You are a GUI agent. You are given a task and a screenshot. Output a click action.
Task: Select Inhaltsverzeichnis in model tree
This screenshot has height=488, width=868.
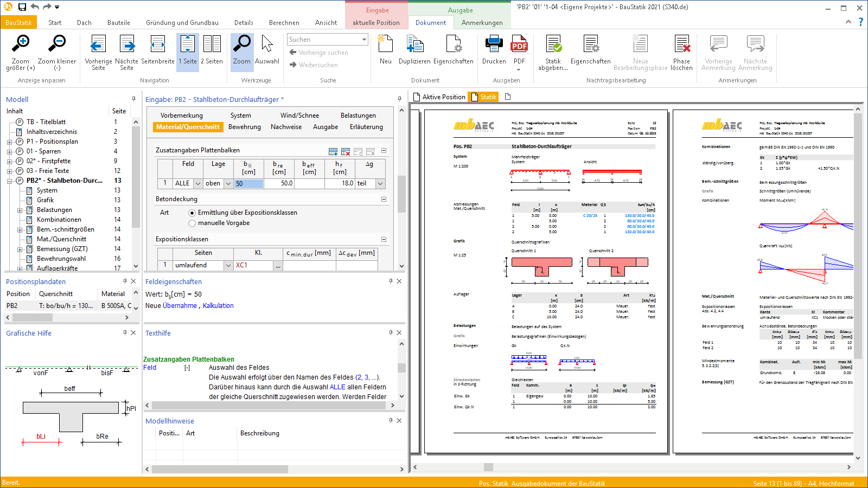click(x=52, y=132)
